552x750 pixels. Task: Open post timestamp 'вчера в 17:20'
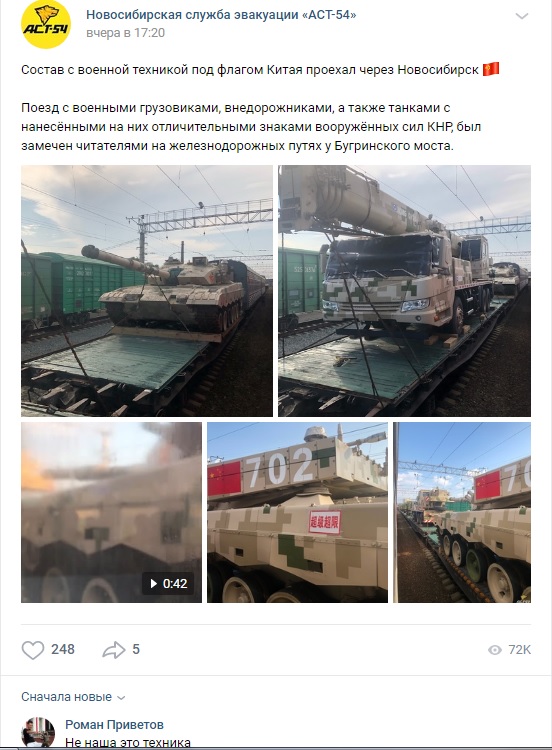(x=125, y=33)
